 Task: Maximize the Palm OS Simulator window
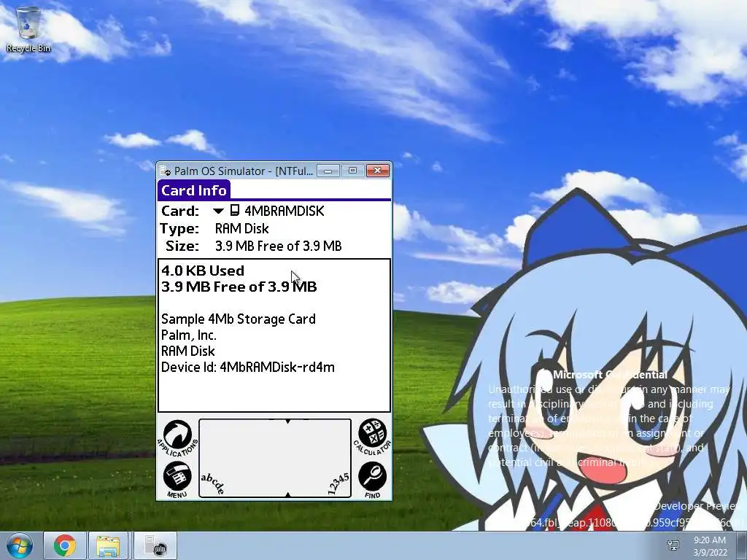(352, 171)
